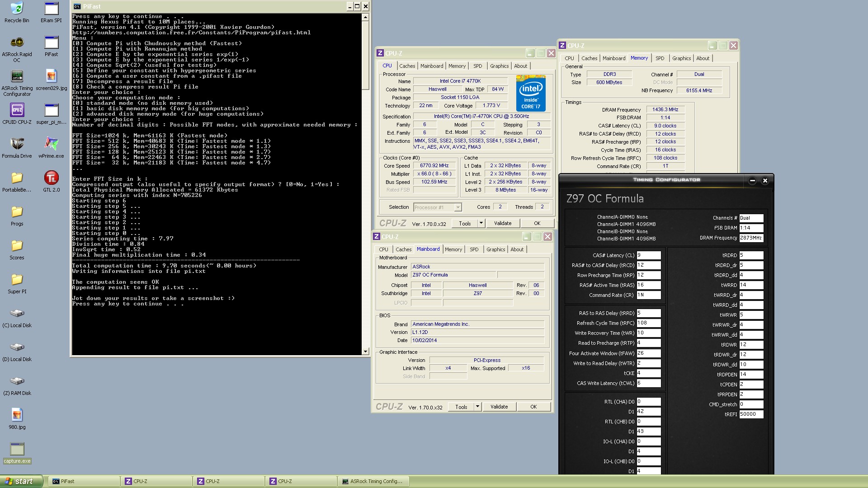Image resolution: width=868 pixels, height=488 pixels.
Task: Click BIOS Version L1.12D field
Action: point(477,333)
